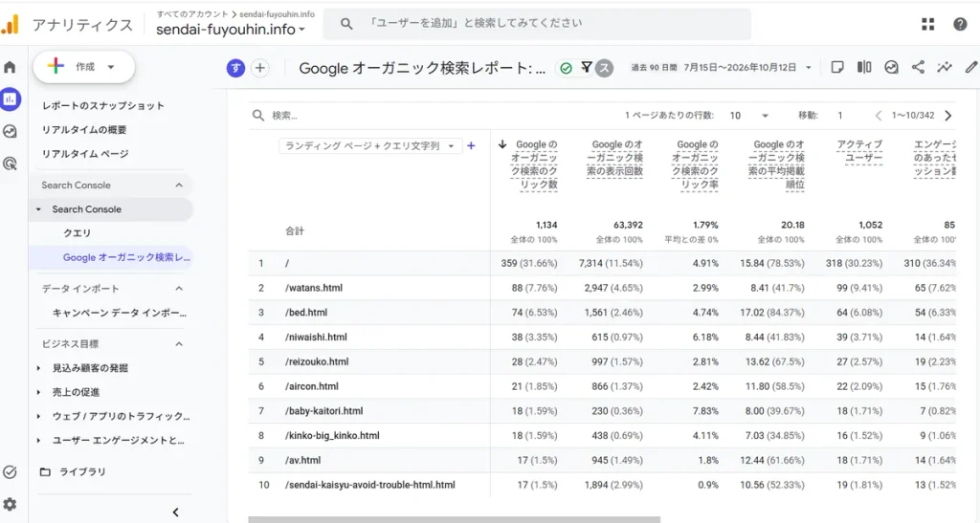Open sendai-fuyouhin.info property selector
Screen dimensions: 980x523
click(231, 30)
